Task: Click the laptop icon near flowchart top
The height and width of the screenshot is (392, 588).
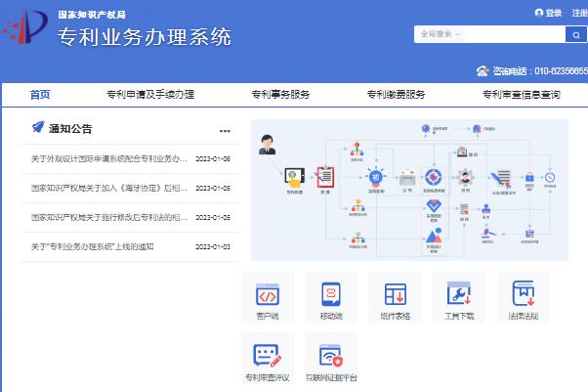Action: point(462,152)
